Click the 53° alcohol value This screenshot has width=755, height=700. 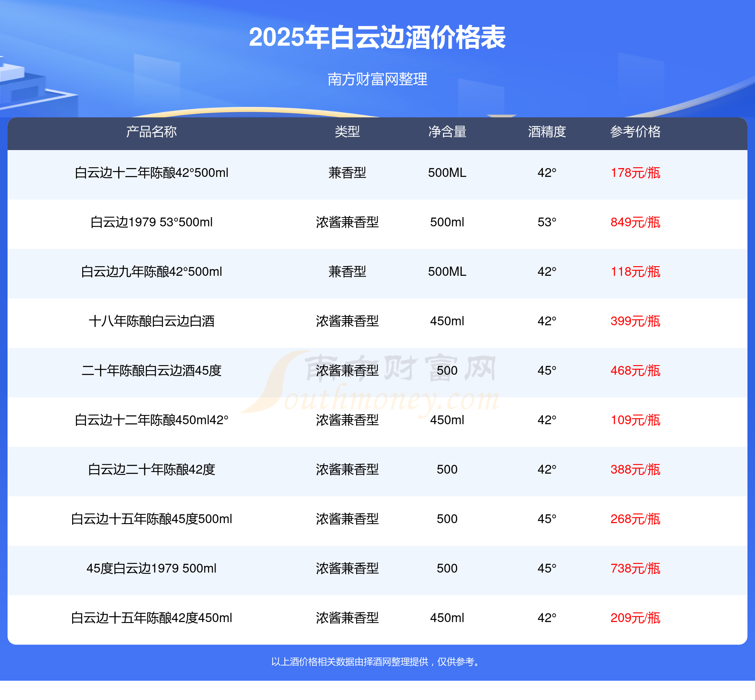pos(547,222)
